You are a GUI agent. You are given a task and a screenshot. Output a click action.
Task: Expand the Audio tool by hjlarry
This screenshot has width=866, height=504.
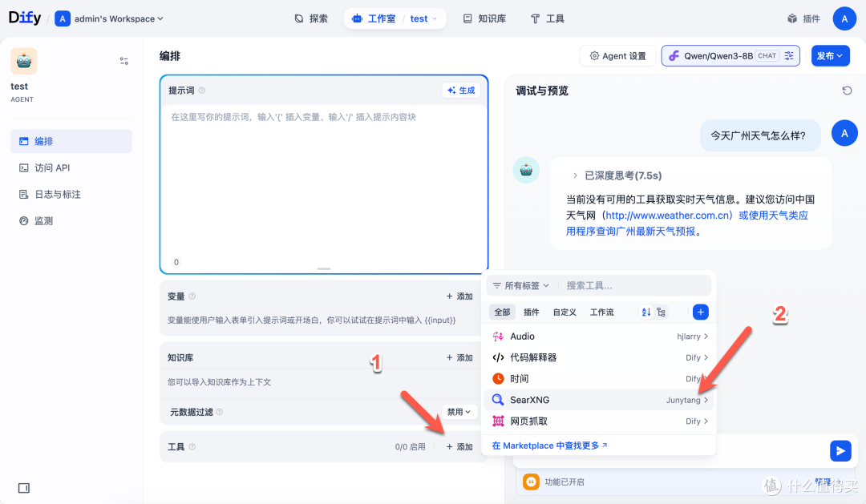pos(599,337)
